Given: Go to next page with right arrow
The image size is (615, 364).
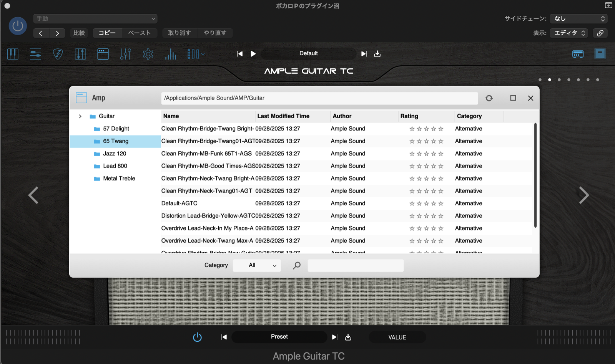Looking at the screenshot, I should pos(584,195).
